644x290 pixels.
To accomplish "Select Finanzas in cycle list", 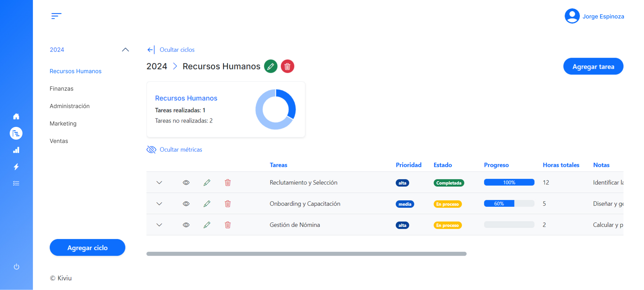I will (61, 89).
